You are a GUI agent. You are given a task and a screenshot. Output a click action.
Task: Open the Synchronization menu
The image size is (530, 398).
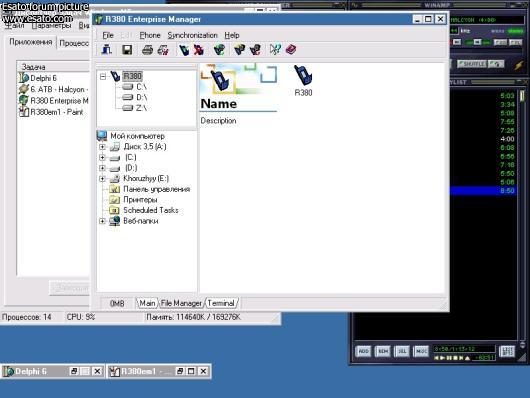192,35
